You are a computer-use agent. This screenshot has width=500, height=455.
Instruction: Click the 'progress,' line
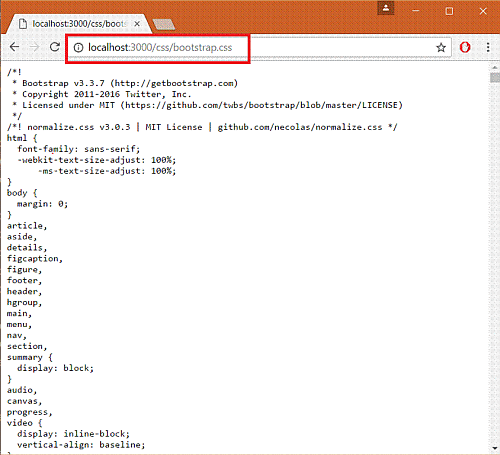30,412
